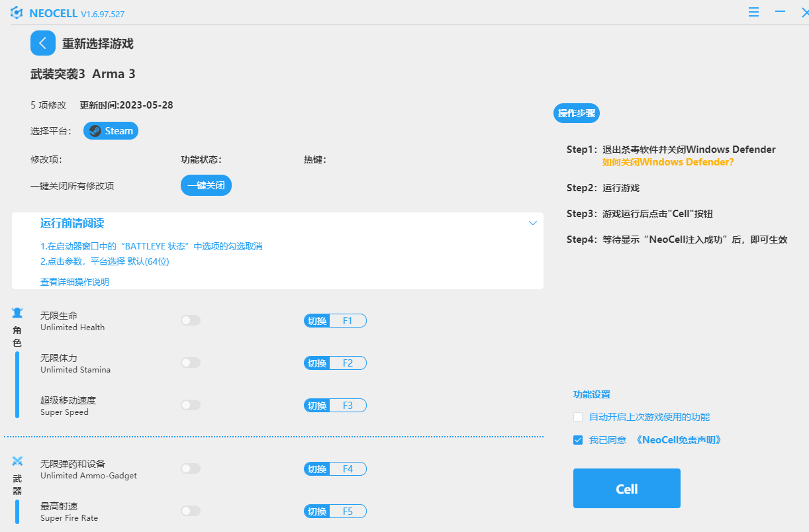Click the F3 hotkey box for Super Speed
Viewport: 809px width, 532px height.
[x=348, y=406]
